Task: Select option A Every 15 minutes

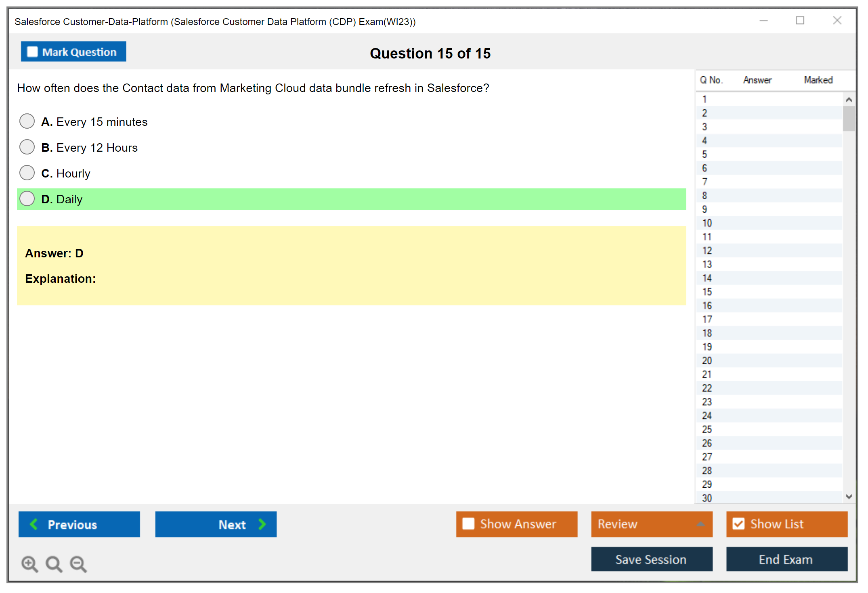Action: [27, 121]
